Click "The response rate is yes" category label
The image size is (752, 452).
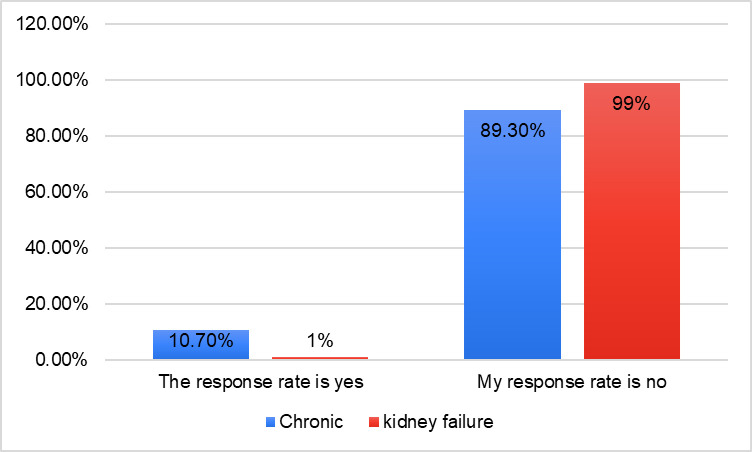point(260,382)
